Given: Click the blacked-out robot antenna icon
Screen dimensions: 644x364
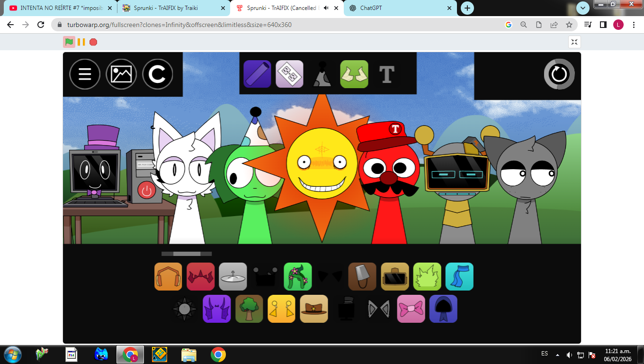Looking at the screenshot, I should (265, 276).
